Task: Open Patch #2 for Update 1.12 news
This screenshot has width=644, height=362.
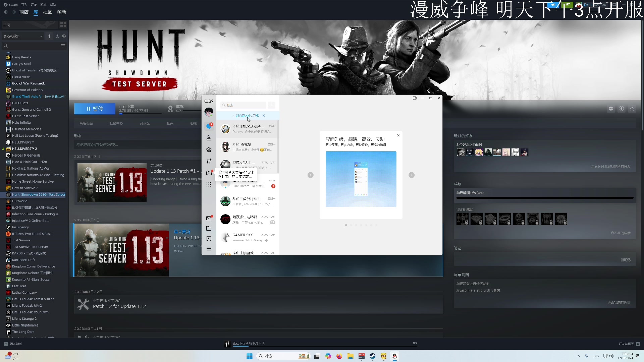Action: click(258, 304)
